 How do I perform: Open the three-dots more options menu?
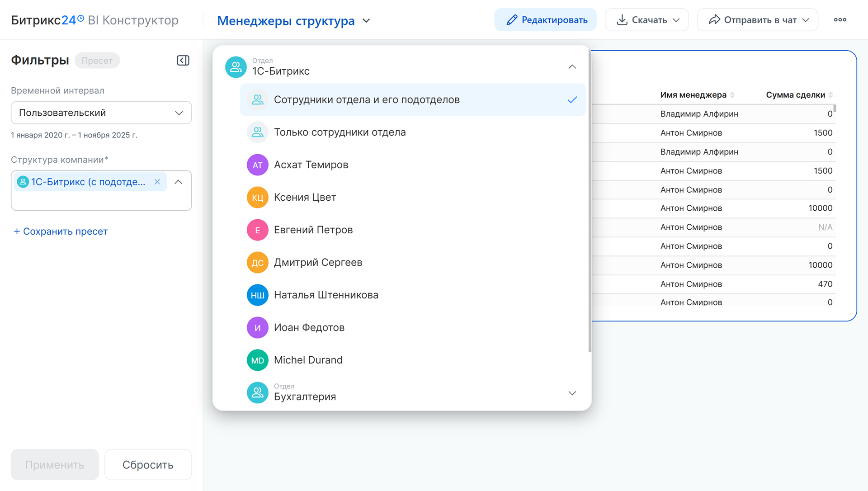coord(840,20)
